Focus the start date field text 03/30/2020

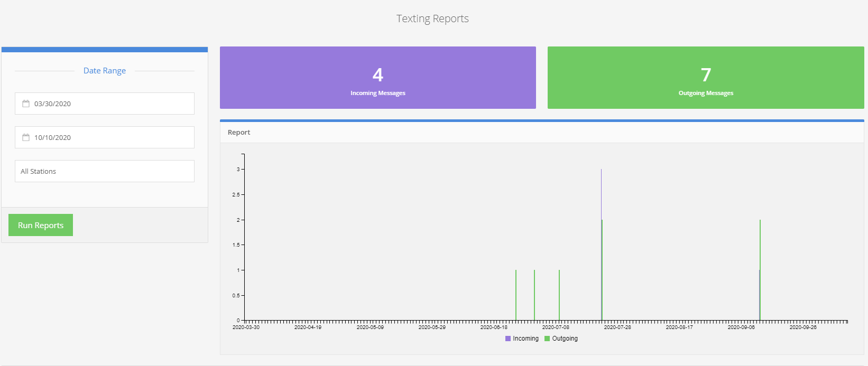(x=52, y=104)
